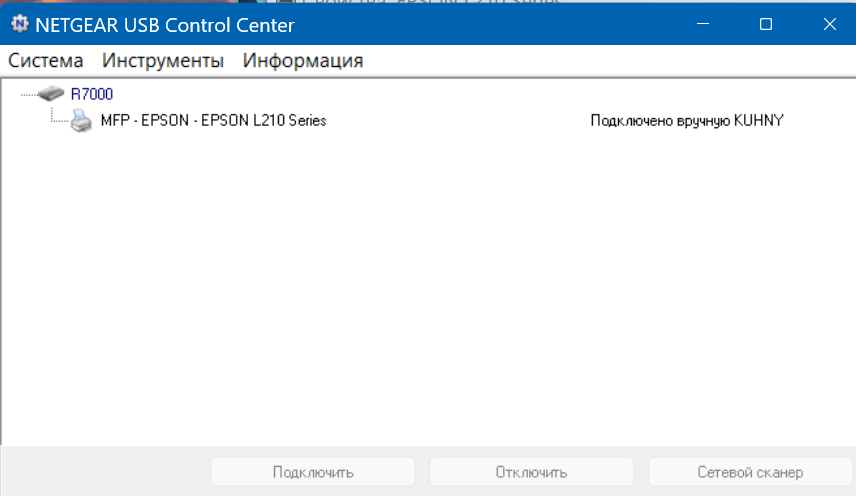Close the NETGEAR USB Control Center window

point(827,24)
